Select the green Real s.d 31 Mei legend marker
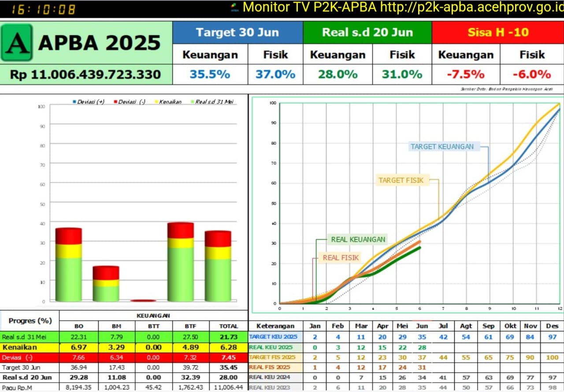Viewport: 564px width, 392px height. click(x=192, y=102)
